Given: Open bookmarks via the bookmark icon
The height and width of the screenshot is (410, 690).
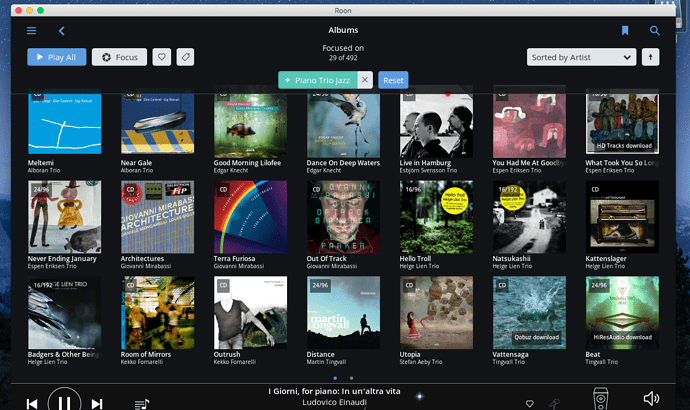Looking at the screenshot, I should 625,30.
